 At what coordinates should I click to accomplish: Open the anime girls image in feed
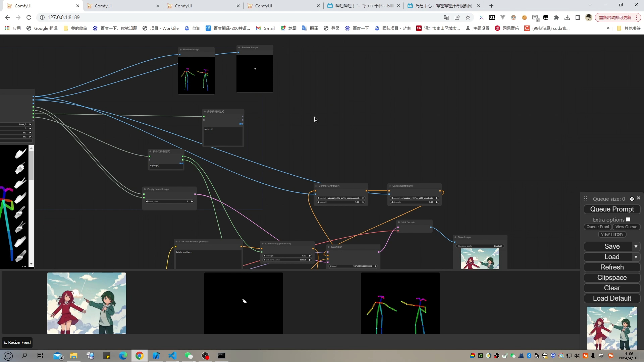pos(87,303)
